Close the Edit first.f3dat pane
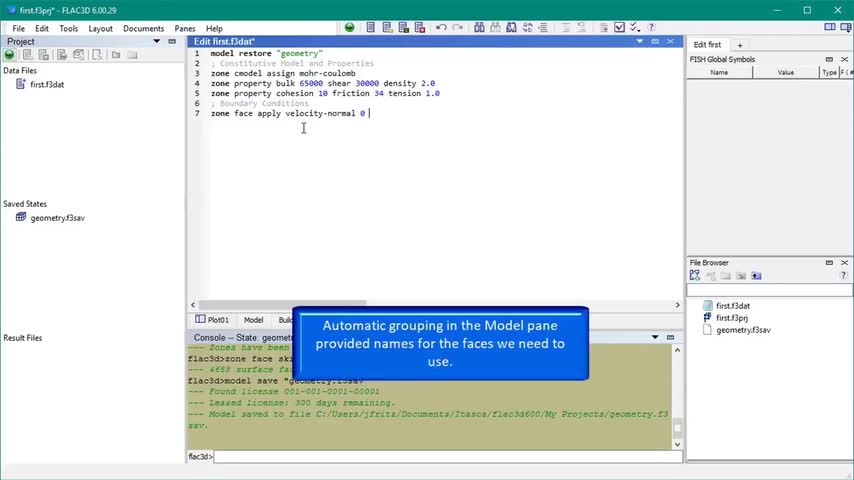The width and height of the screenshot is (854, 480). click(670, 41)
